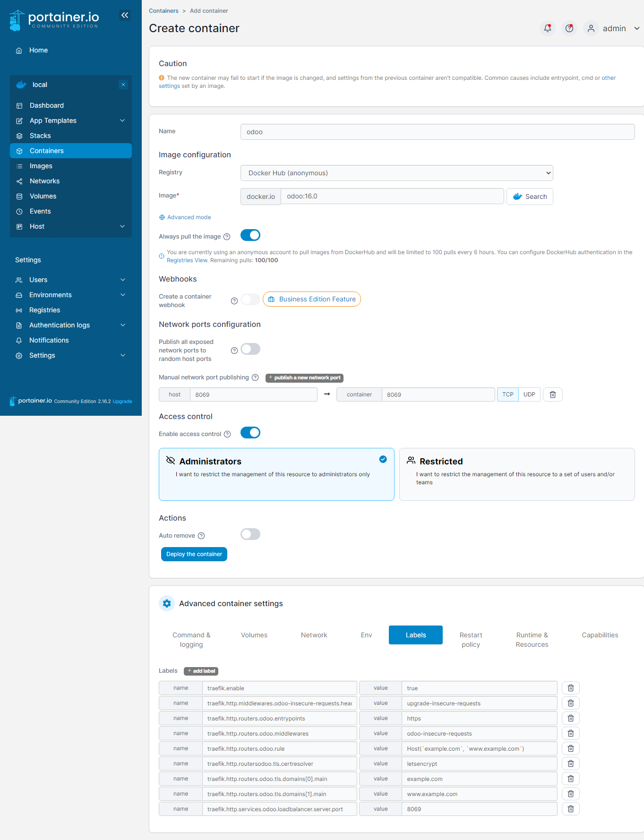Switch to the Env settings tab
Screen dimensions: 644x840
(x=367, y=635)
